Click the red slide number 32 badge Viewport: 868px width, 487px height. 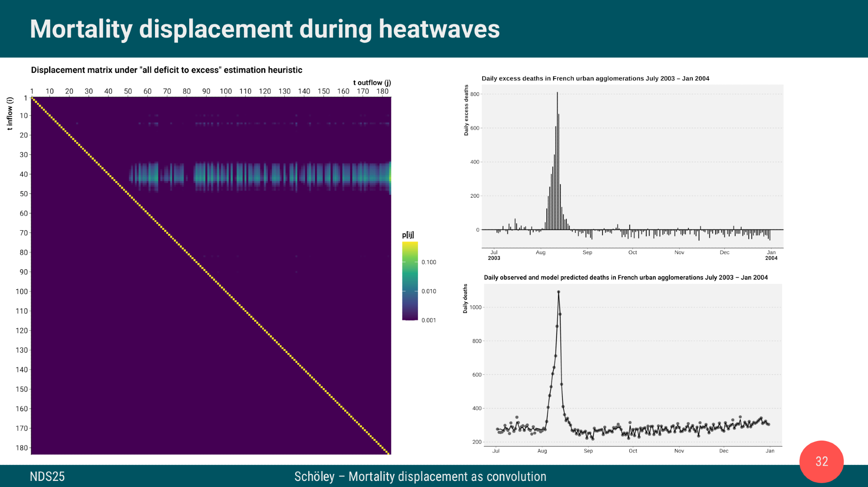pos(821,461)
